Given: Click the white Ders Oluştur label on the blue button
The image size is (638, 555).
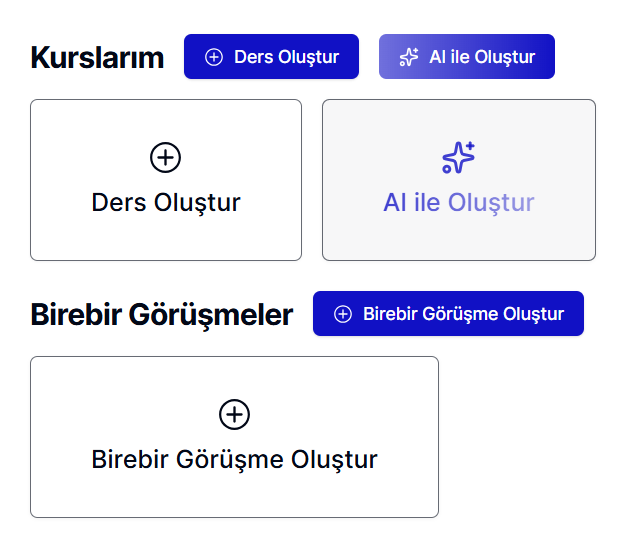Looking at the screenshot, I should coord(286,57).
